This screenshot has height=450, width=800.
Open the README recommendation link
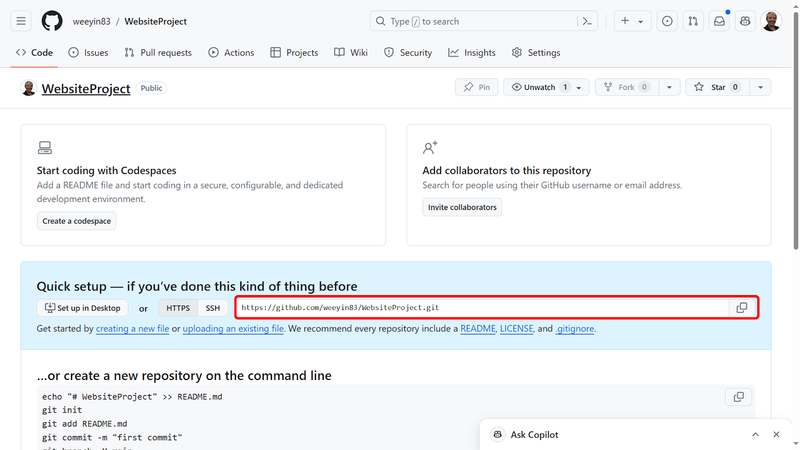pos(478,329)
